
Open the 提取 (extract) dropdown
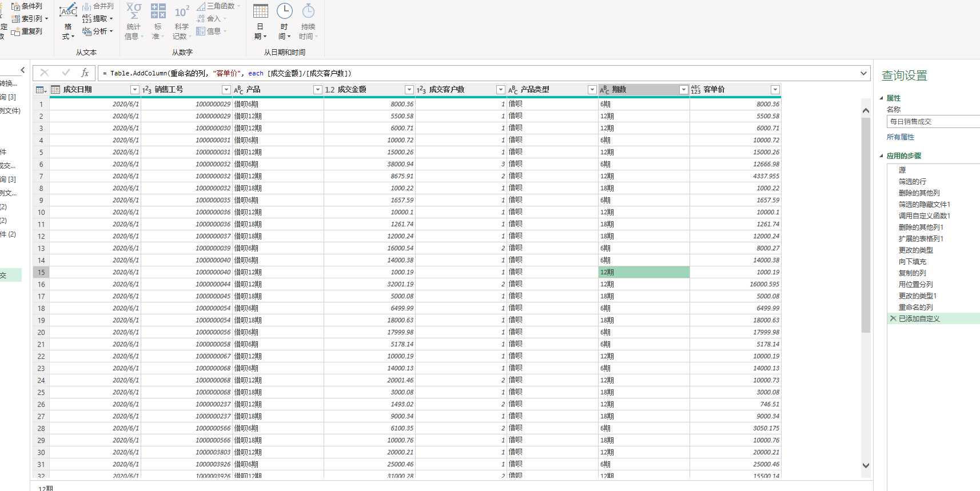point(98,19)
